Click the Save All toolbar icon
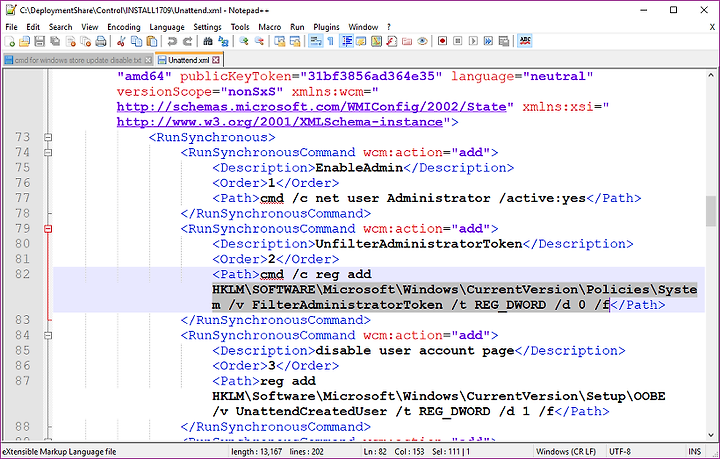Viewport: 720px width, 459px height. click(x=55, y=42)
